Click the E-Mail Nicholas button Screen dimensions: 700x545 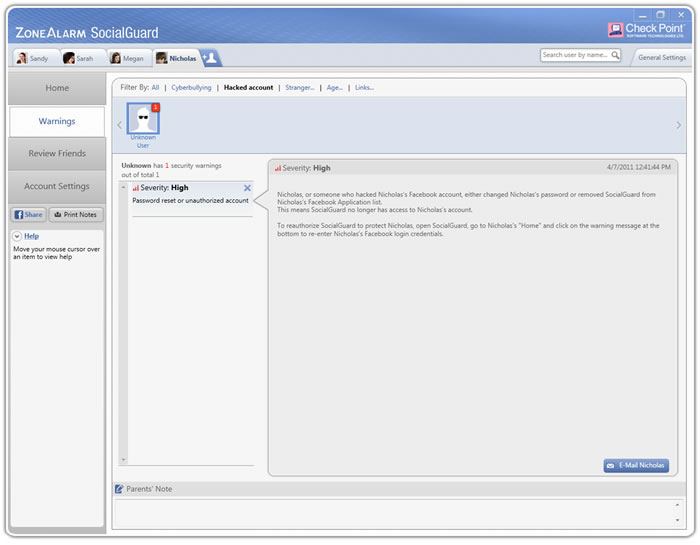(x=636, y=466)
